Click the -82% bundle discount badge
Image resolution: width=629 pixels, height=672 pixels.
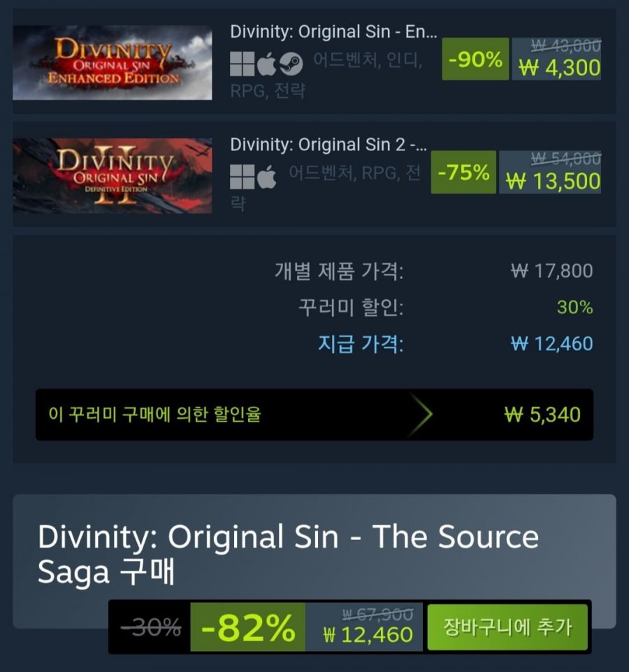[x=247, y=627]
